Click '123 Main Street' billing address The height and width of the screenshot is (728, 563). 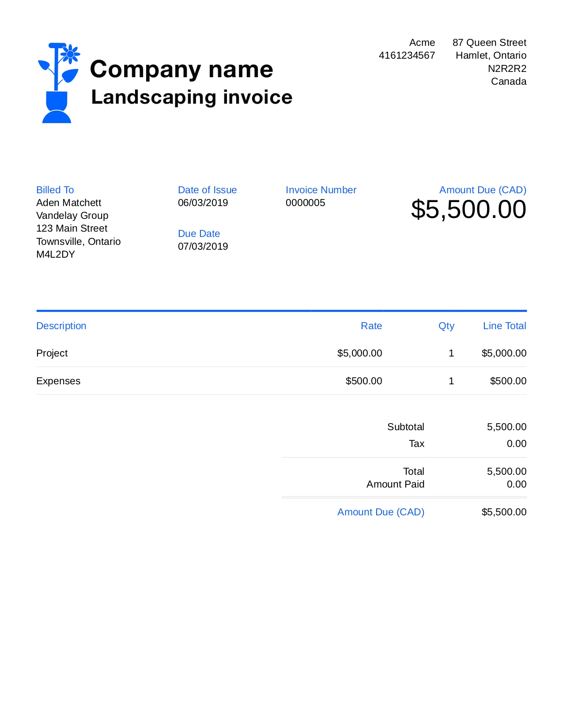click(x=72, y=228)
